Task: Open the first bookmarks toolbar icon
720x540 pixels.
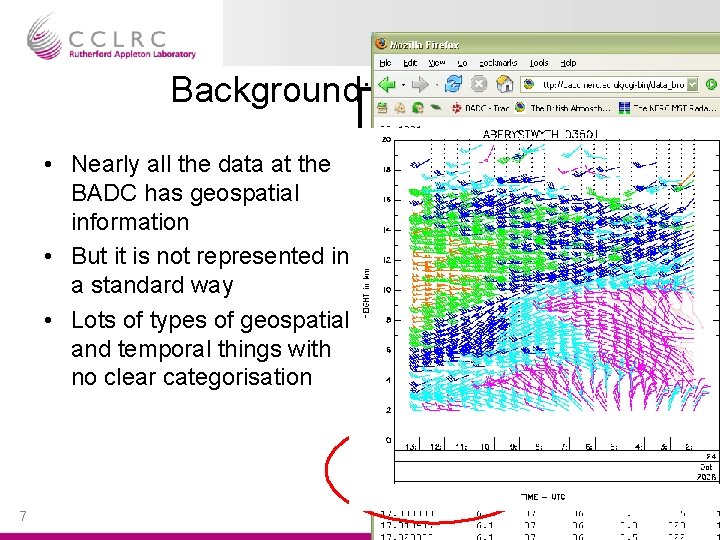Action: (x=382, y=108)
